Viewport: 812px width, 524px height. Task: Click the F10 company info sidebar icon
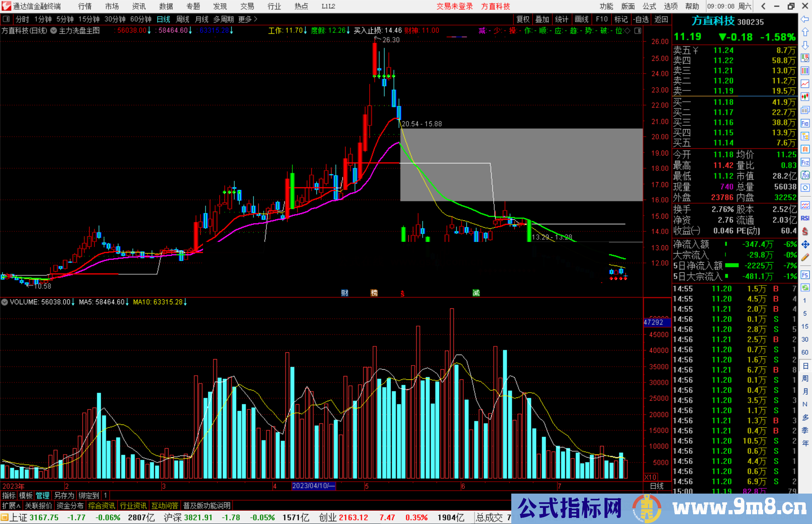[x=805, y=123]
